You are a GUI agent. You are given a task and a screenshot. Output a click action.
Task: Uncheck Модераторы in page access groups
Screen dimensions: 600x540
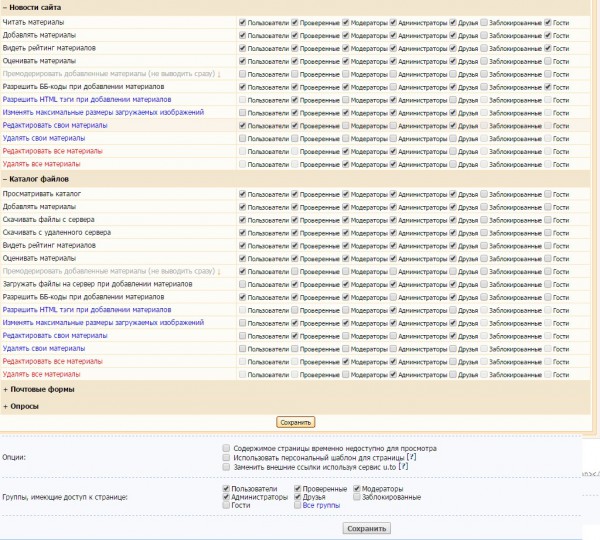coord(357,488)
